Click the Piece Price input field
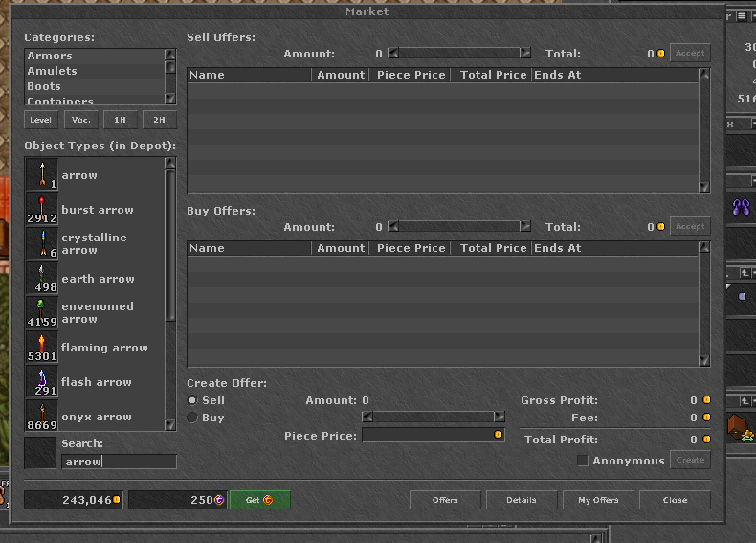This screenshot has height=543, width=756. pyautogui.click(x=433, y=435)
